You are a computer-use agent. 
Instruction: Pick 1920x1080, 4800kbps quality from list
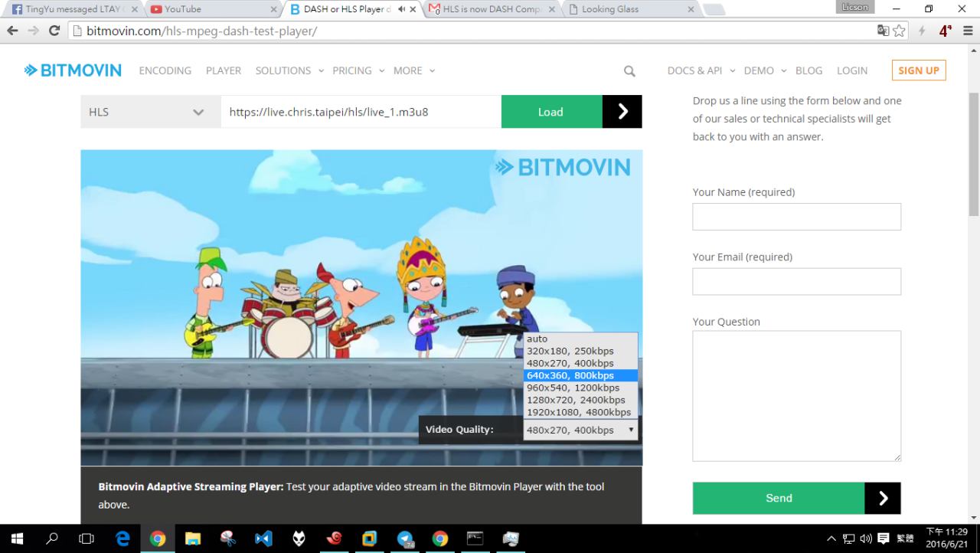click(579, 412)
